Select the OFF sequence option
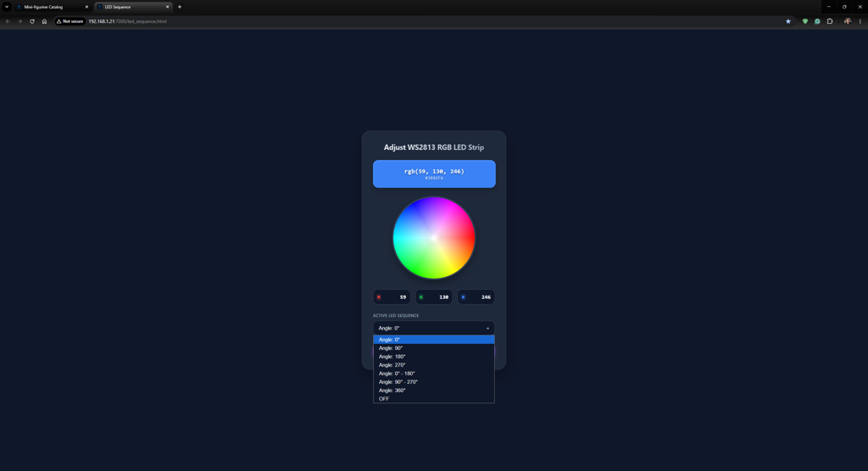This screenshot has width=868, height=471. (x=434, y=398)
